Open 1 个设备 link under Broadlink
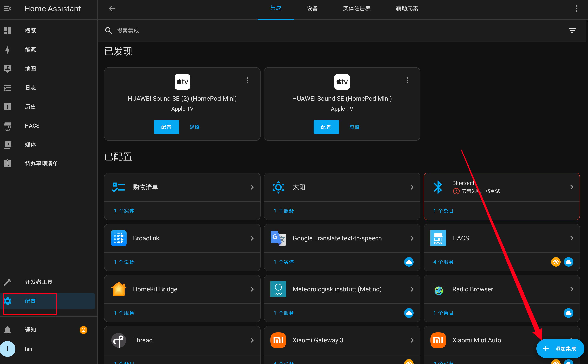This screenshot has height=364, width=588. tap(124, 262)
